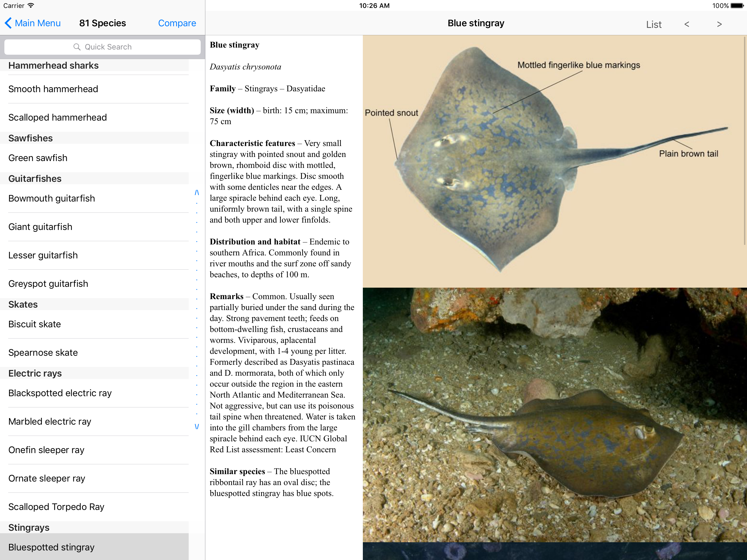Focus the Quick Search field
The height and width of the screenshot is (560, 747).
(x=102, y=47)
